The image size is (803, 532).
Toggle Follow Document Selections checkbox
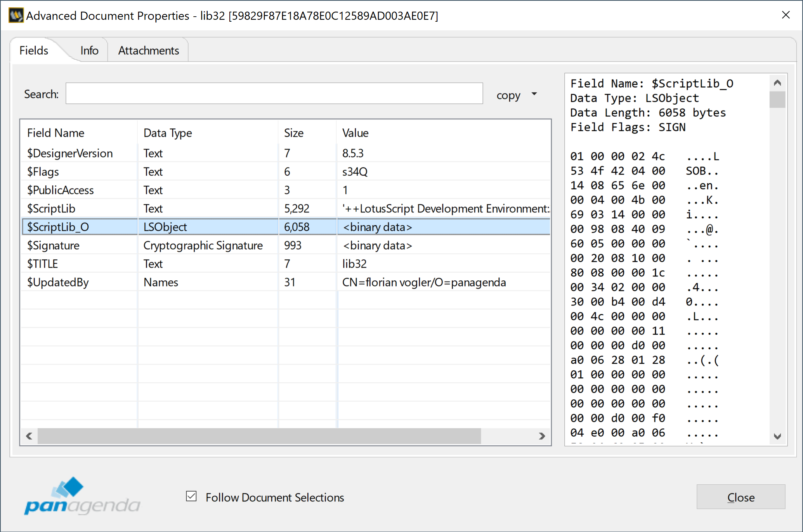tap(191, 496)
